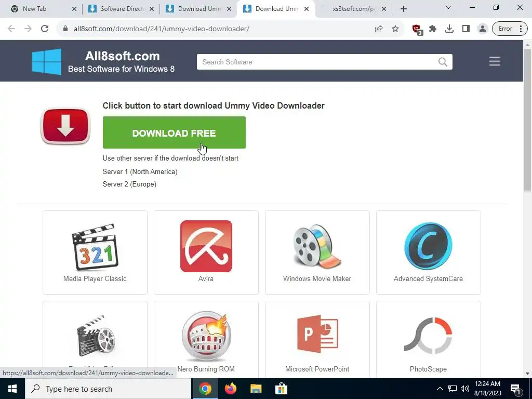This screenshot has height=399, width=532.
Task: View site security lock info
Action: point(65,29)
